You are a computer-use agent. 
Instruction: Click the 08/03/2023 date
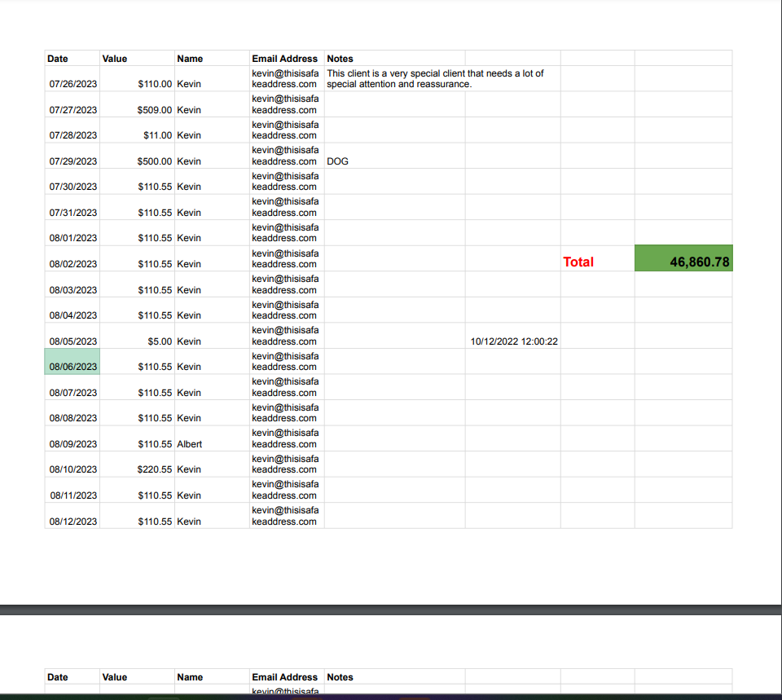(x=72, y=290)
